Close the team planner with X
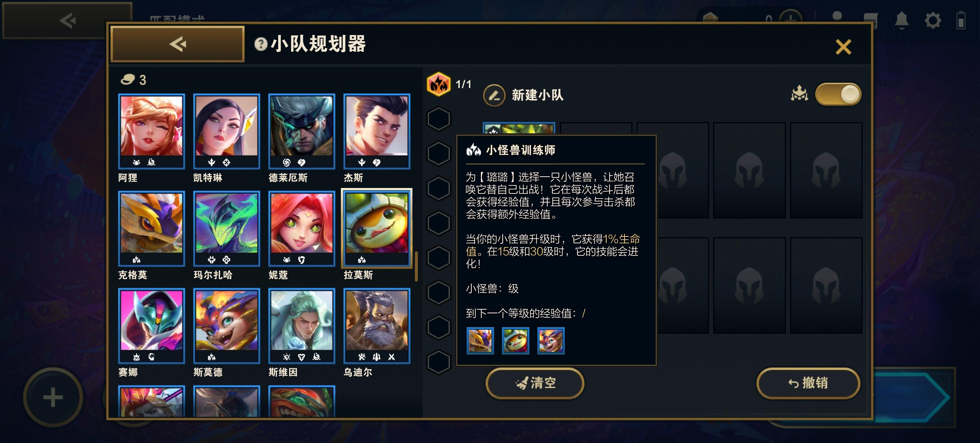The image size is (980, 443). pyautogui.click(x=843, y=47)
